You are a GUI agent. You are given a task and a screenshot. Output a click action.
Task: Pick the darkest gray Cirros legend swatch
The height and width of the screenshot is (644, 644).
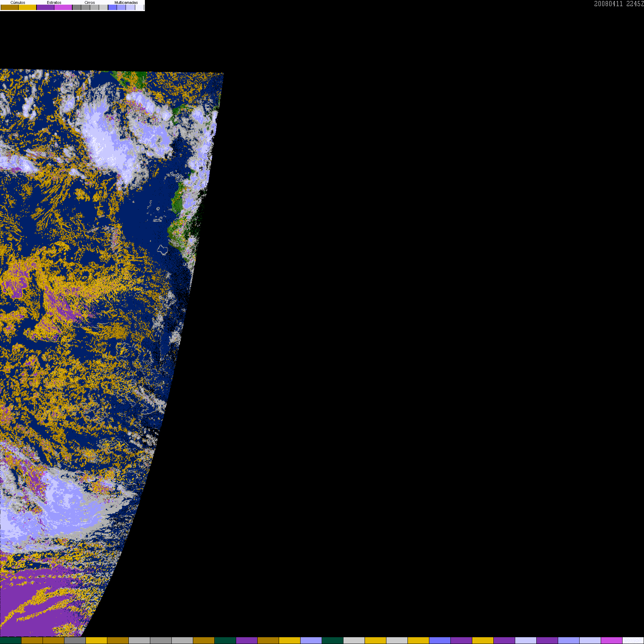pyautogui.click(x=77, y=7)
